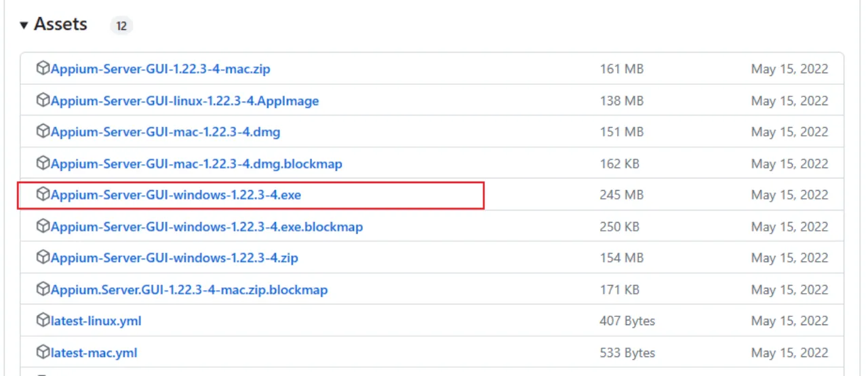Open the latest-linux.yml file link
Image resolution: width=868 pixels, height=376 pixels.
(x=96, y=321)
